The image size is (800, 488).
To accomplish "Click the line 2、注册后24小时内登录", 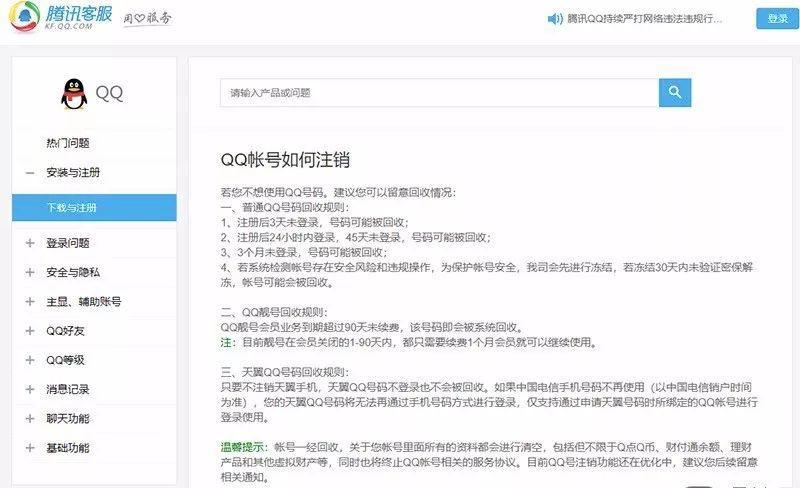I will (356, 237).
